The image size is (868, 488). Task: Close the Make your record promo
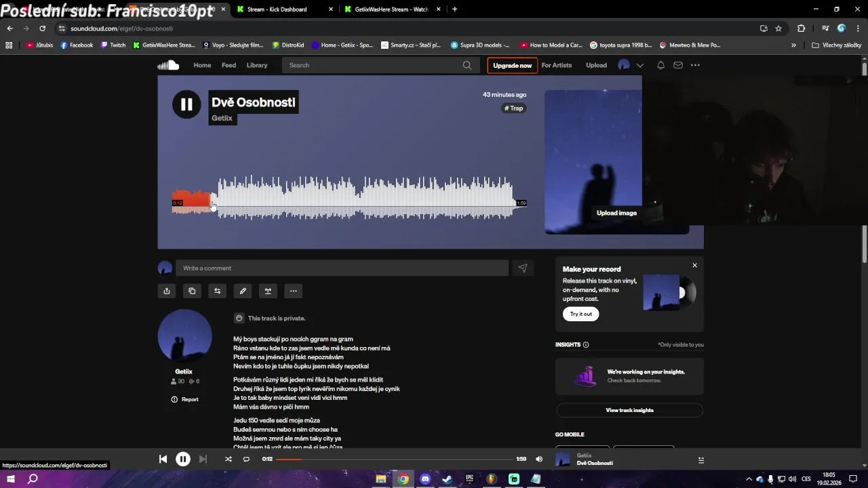tap(694, 265)
